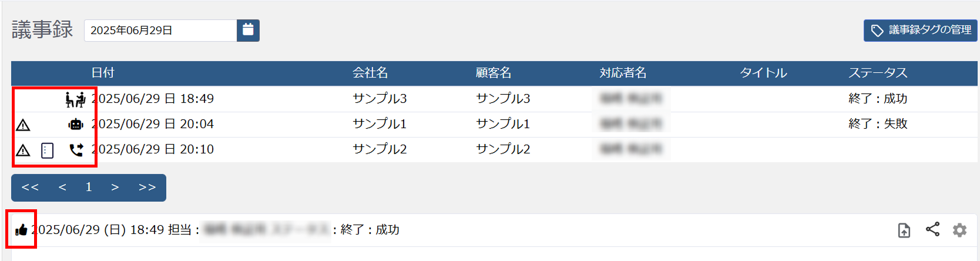Click the 議事録タグの管理 button
980x261 pixels.
tap(920, 30)
